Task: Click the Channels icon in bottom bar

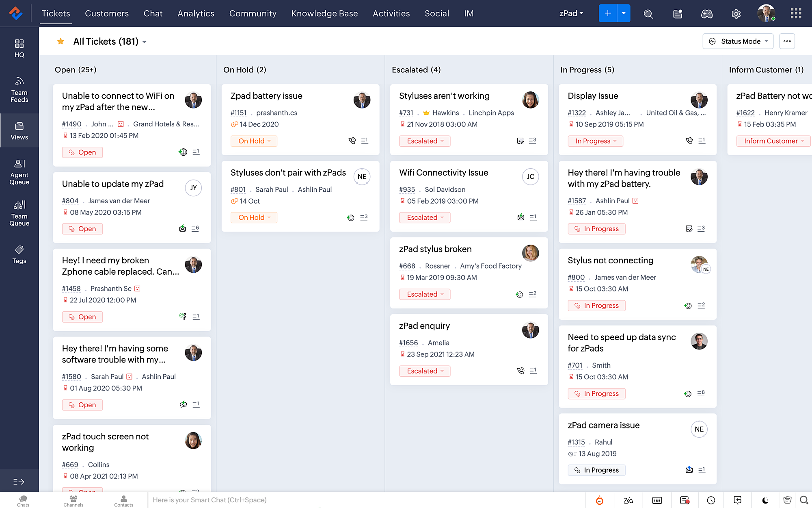Action: 73,501
